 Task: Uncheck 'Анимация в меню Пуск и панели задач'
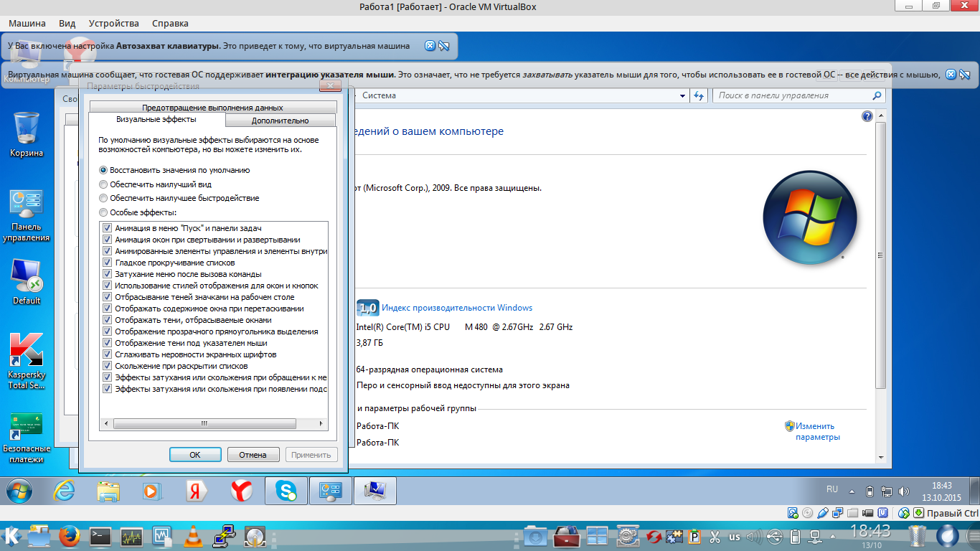click(108, 228)
